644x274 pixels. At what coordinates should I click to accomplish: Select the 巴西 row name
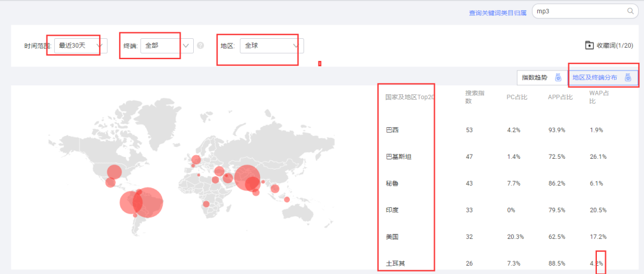click(392, 130)
